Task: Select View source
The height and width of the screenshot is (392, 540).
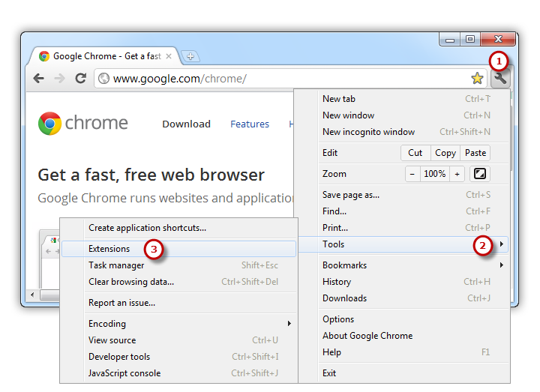Action: [x=190, y=340]
